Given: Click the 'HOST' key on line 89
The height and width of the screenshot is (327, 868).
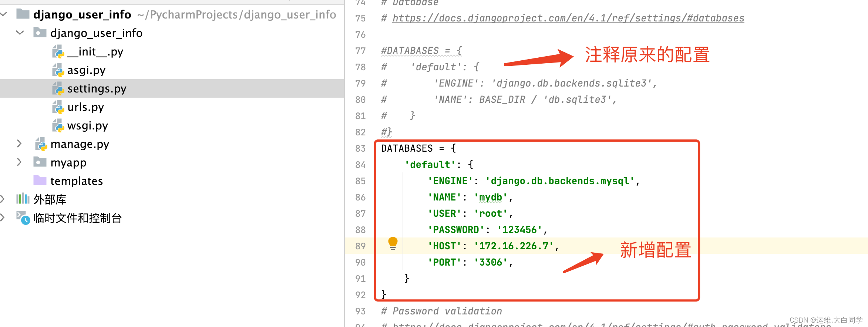Looking at the screenshot, I should [444, 246].
